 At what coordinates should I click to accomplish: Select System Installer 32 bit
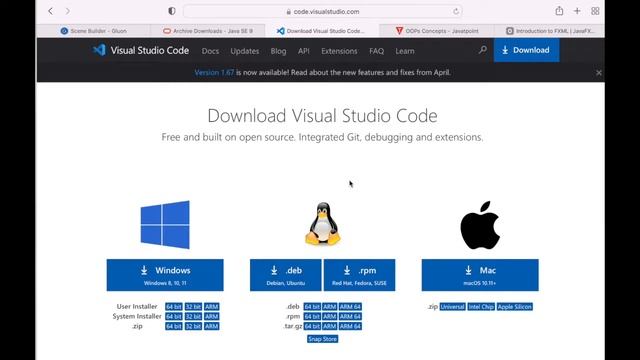coord(193,316)
